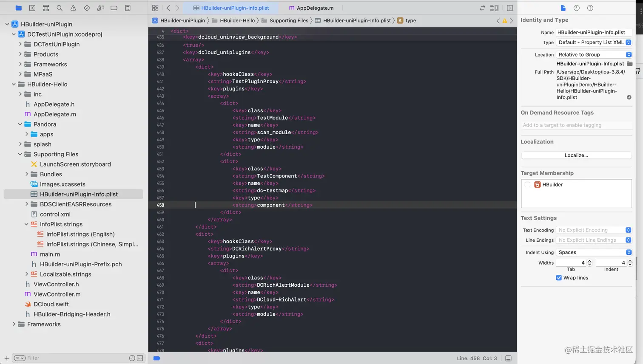Image resolution: width=643 pixels, height=364 pixels.
Task: Select ViewController.m in the navigator
Action: (57, 294)
